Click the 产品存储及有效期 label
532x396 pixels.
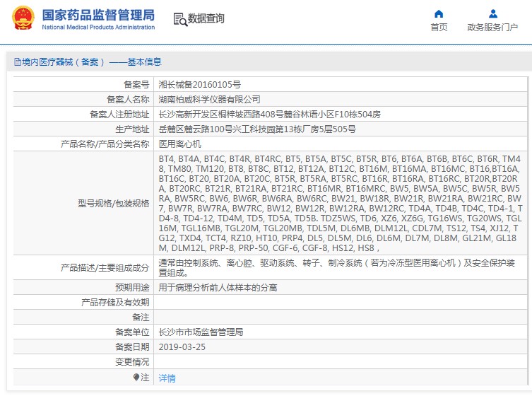click(x=115, y=302)
